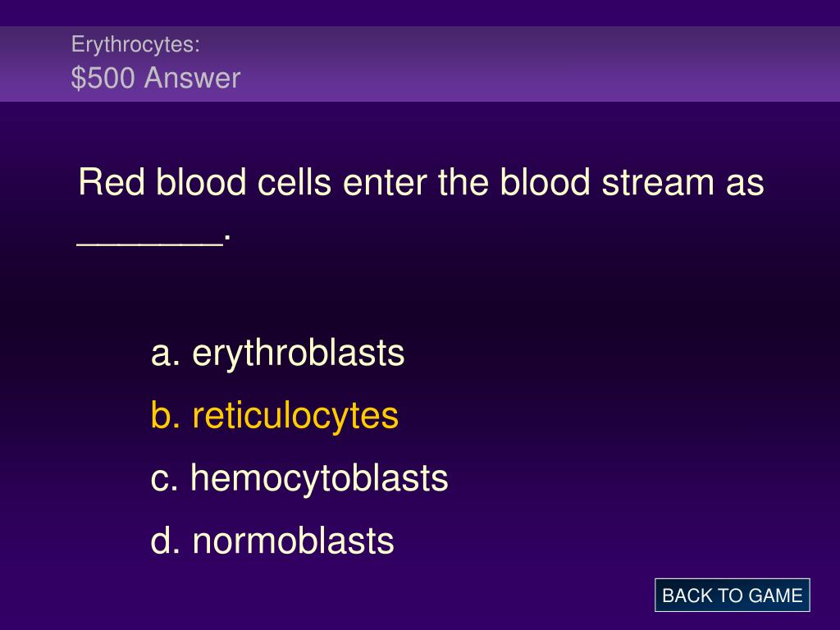Click the '$500' amount in the title

pyautogui.click(x=103, y=78)
